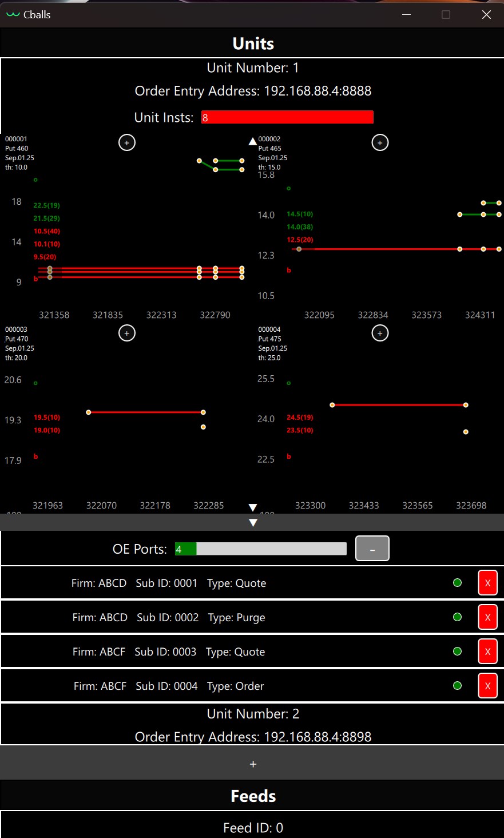Viewport: 504px width, 838px height.
Task: Click the 'Put 475' instrument label
Action: pos(269,339)
